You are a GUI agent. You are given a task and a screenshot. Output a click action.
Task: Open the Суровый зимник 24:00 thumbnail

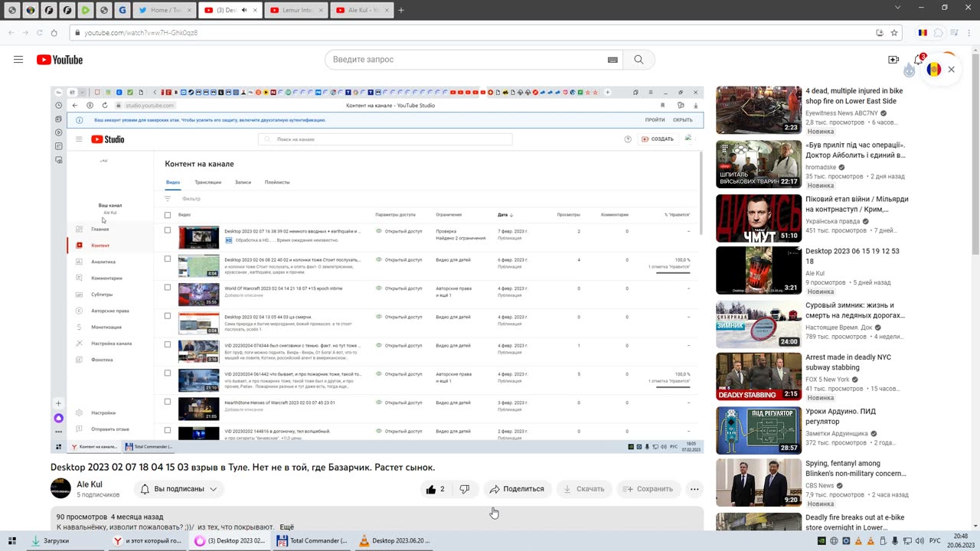point(759,324)
